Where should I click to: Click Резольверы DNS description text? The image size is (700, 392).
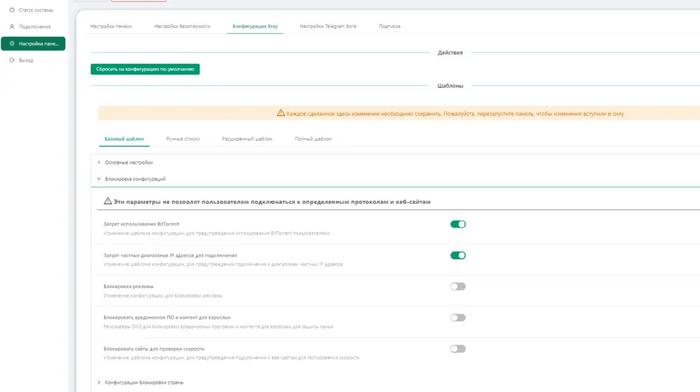[x=218, y=327]
